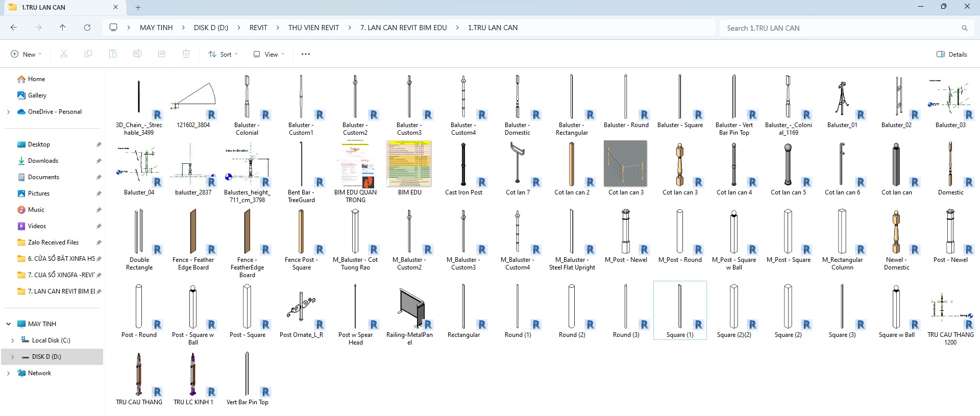Click the Search 1.TRU LAN CAN field
Screen dimensions: 980x416
click(837, 28)
